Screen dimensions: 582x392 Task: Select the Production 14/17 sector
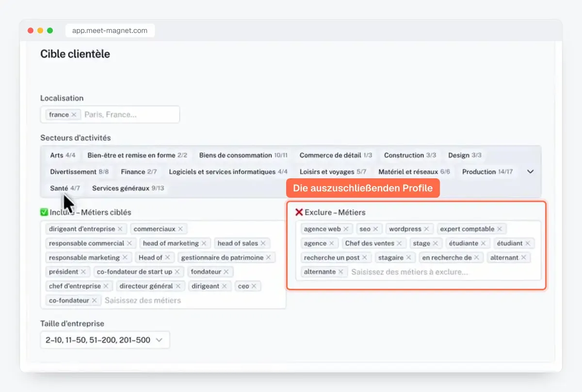487,172
